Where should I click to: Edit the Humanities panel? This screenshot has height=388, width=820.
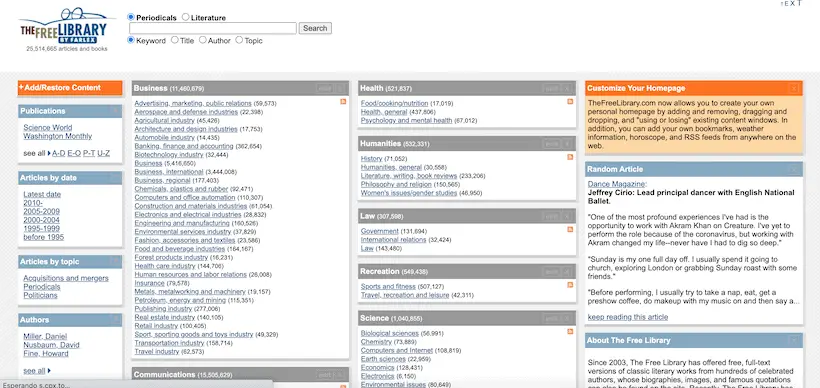(552, 144)
